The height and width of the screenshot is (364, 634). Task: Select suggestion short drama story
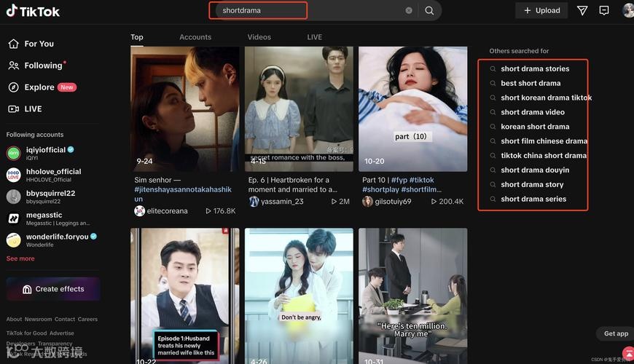tap(532, 185)
